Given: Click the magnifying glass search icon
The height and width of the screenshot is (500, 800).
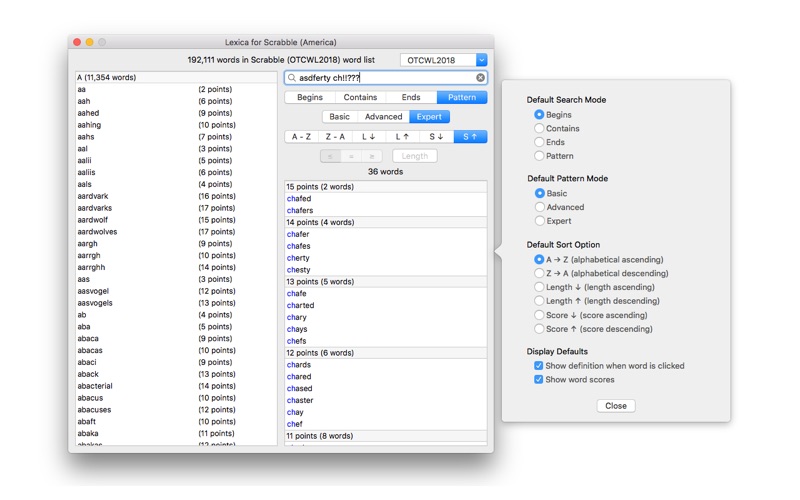Looking at the screenshot, I should (291, 78).
